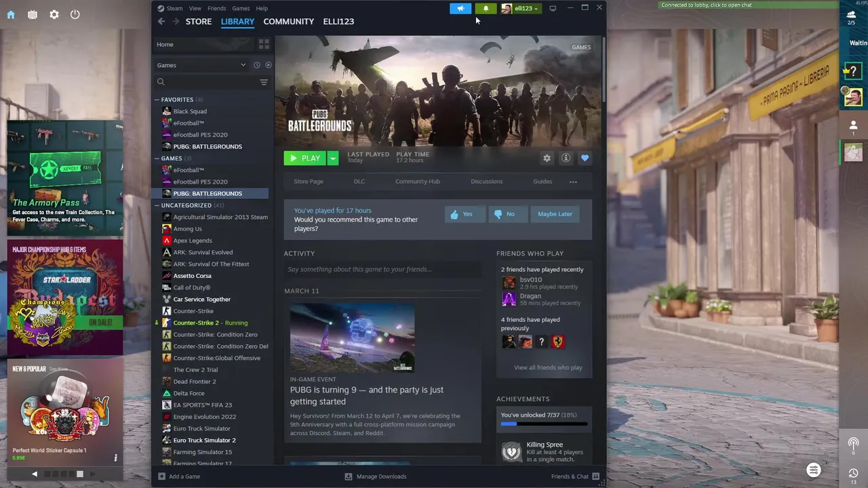The width and height of the screenshot is (868, 488).
Task: Open PUBG Community Hub link
Action: point(418,182)
